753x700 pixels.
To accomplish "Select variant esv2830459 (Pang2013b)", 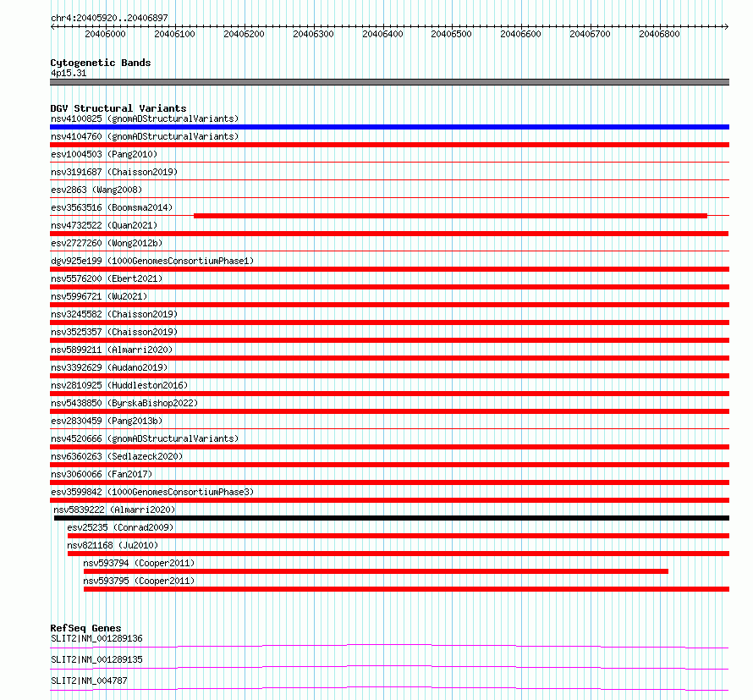I will click(107, 421).
